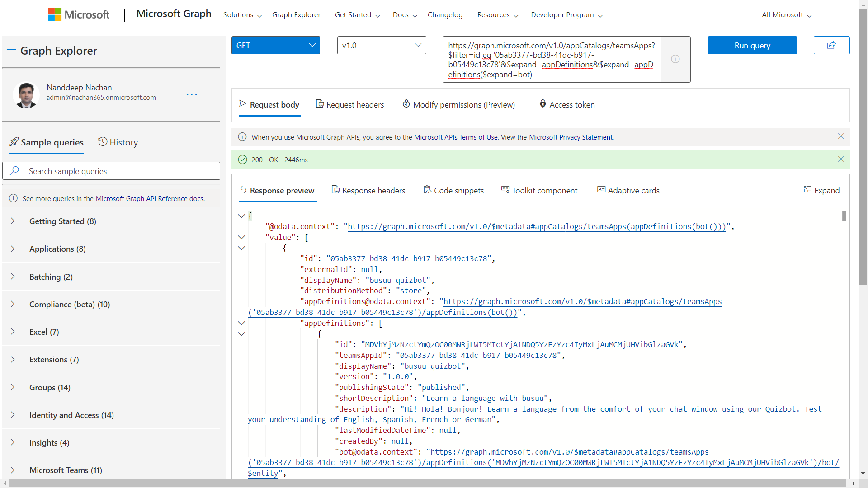Click the info icon next to query URL
The height and width of the screenshot is (488, 868).
point(675,59)
